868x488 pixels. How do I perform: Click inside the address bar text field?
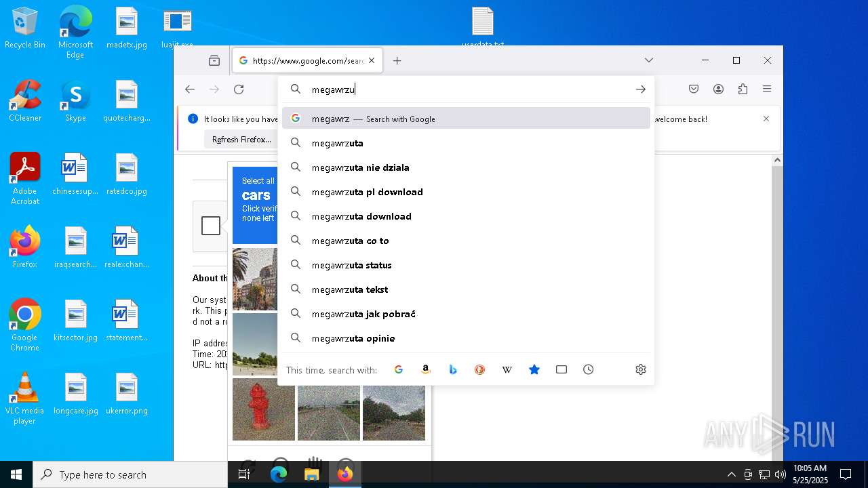point(468,89)
